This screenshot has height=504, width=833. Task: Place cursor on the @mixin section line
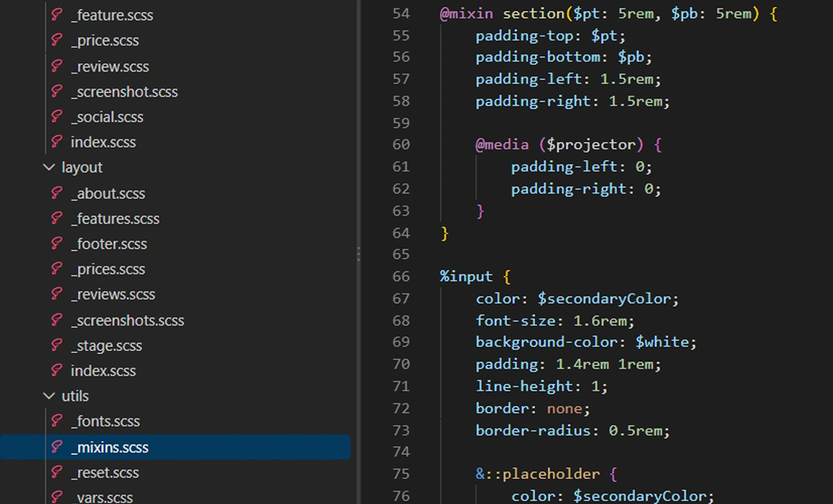click(x=608, y=13)
